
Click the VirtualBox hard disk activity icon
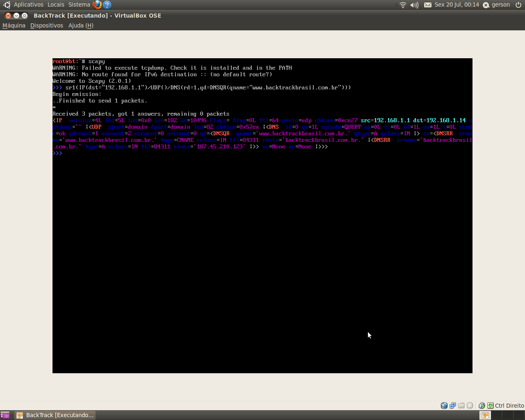click(444, 406)
